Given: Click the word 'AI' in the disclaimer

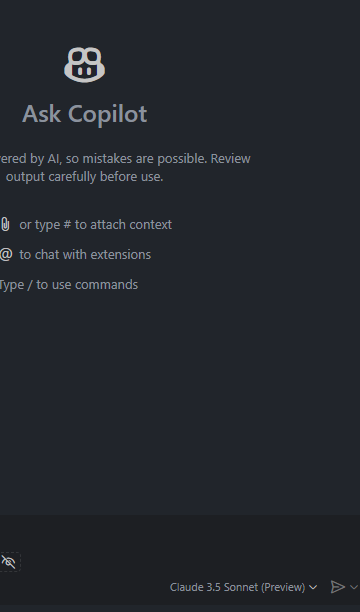Looking at the screenshot, I should click(x=54, y=159).
